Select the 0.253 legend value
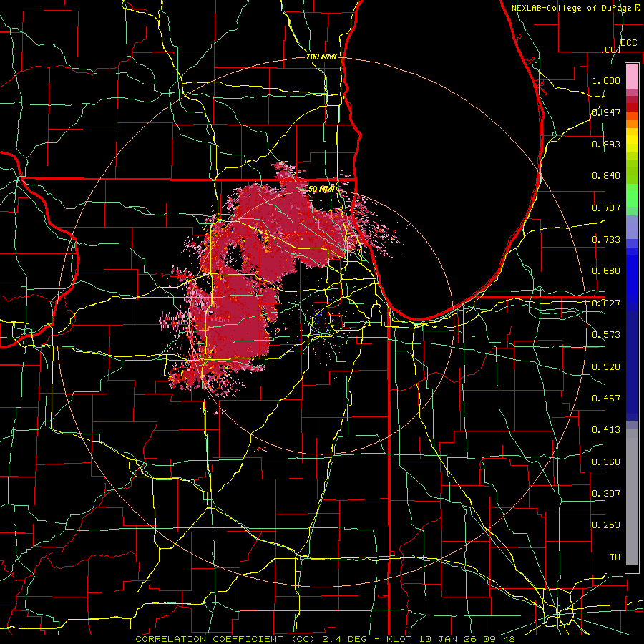Screen dimensions: 644x644 pyautogui.click(x=606, y=525)
